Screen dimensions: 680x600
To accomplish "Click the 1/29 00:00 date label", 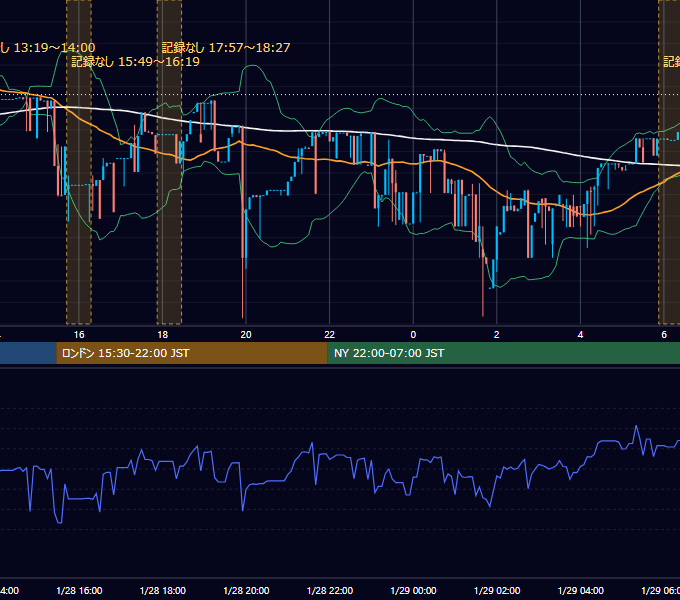I will (413, 590).
